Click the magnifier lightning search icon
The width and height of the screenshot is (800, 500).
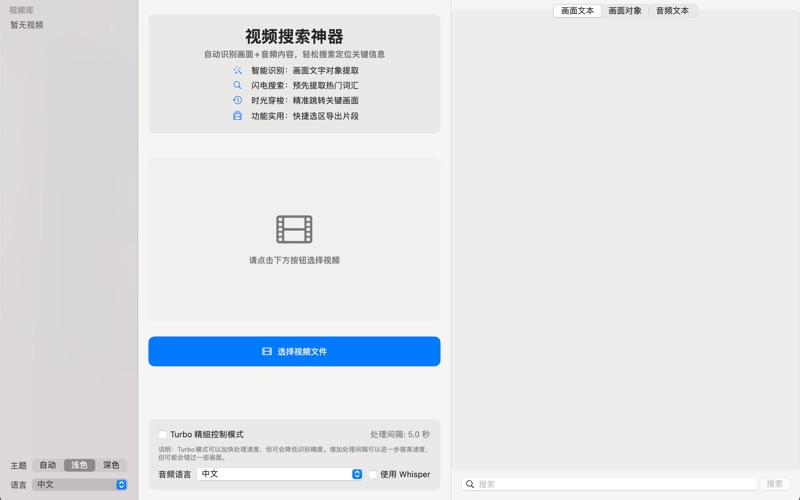coord(237,85)
